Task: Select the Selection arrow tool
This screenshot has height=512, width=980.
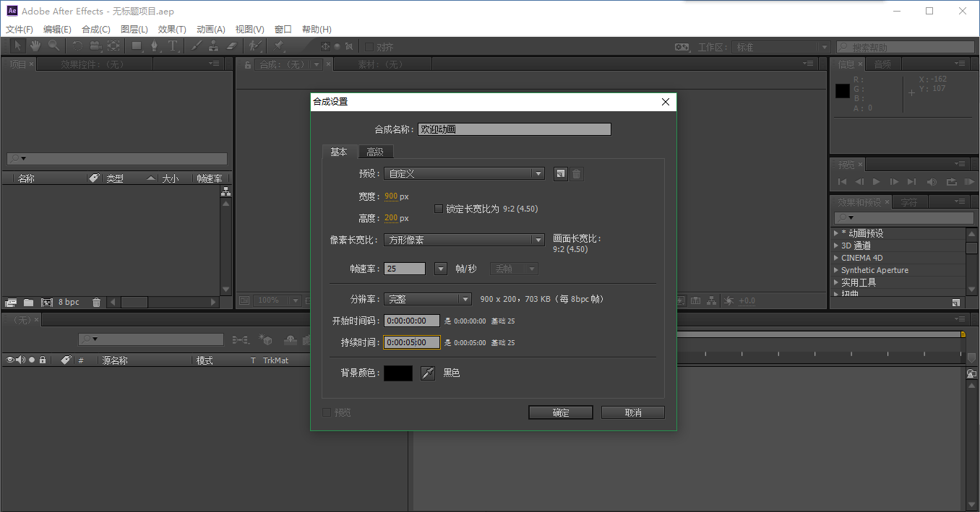Action: click(x=17, y=45)
